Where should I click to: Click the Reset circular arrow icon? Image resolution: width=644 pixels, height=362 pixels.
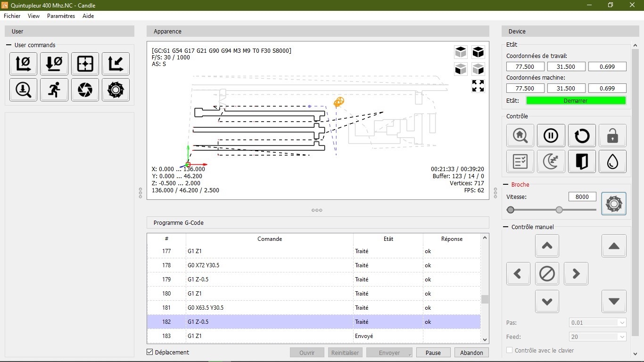tap(582, 136)
